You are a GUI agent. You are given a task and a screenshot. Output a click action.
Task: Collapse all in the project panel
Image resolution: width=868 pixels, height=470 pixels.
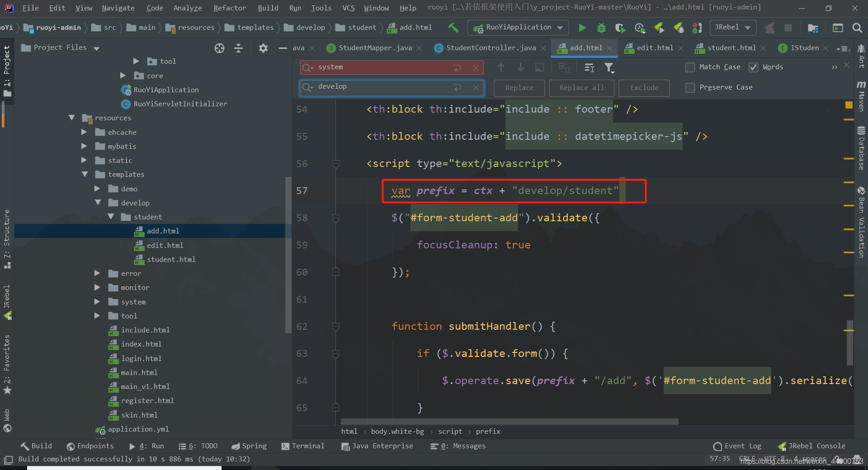(239, 48)
